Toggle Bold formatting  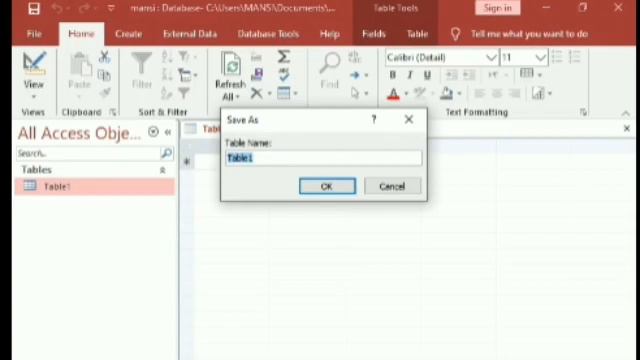click(x=392, y=75)
